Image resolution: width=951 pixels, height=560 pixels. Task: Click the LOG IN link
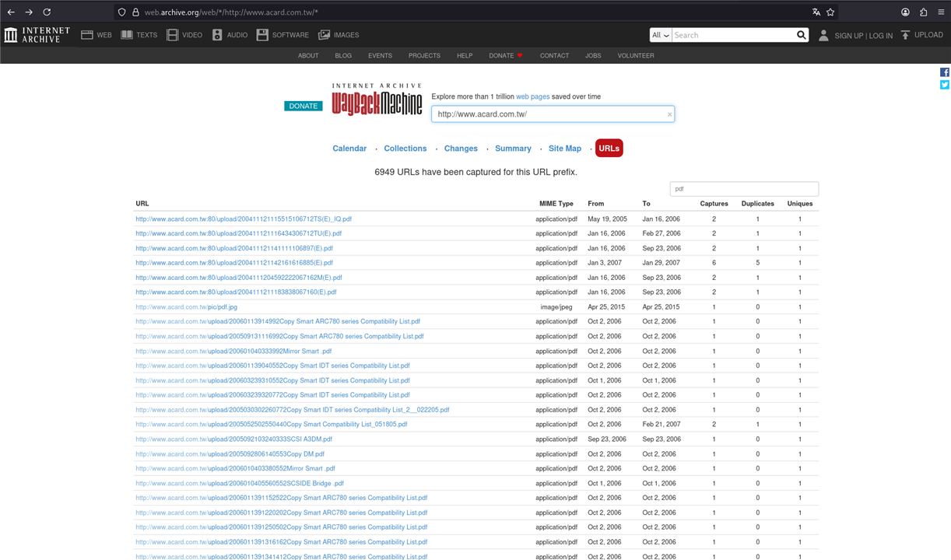(881, 36)
